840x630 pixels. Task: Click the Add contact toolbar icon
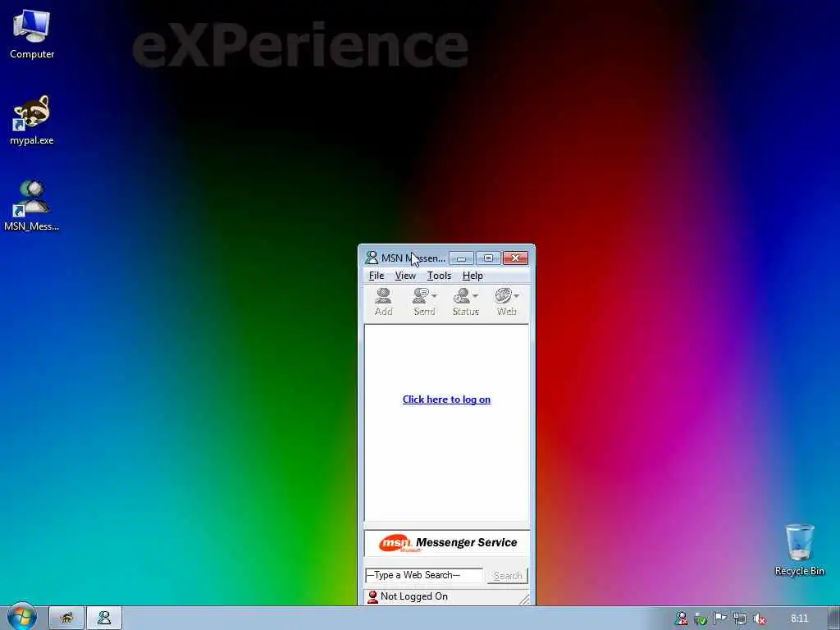(x=384, y=302)
